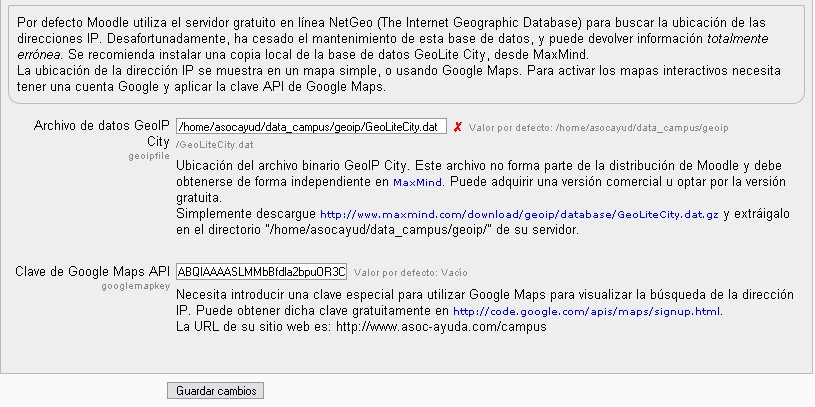The width and height of the screenshot is (815, 407).
Task: Click the googlemapkey setting name
Action: click(x=136, y=286)
